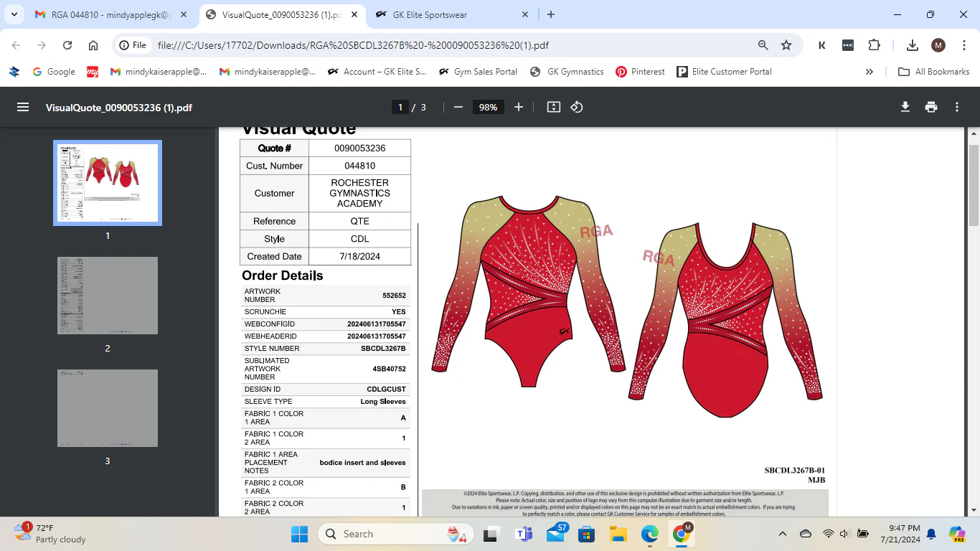Open Chrome downloads icon
The width and height of the screenshot is (980, 551).
[x=913, y=45]
